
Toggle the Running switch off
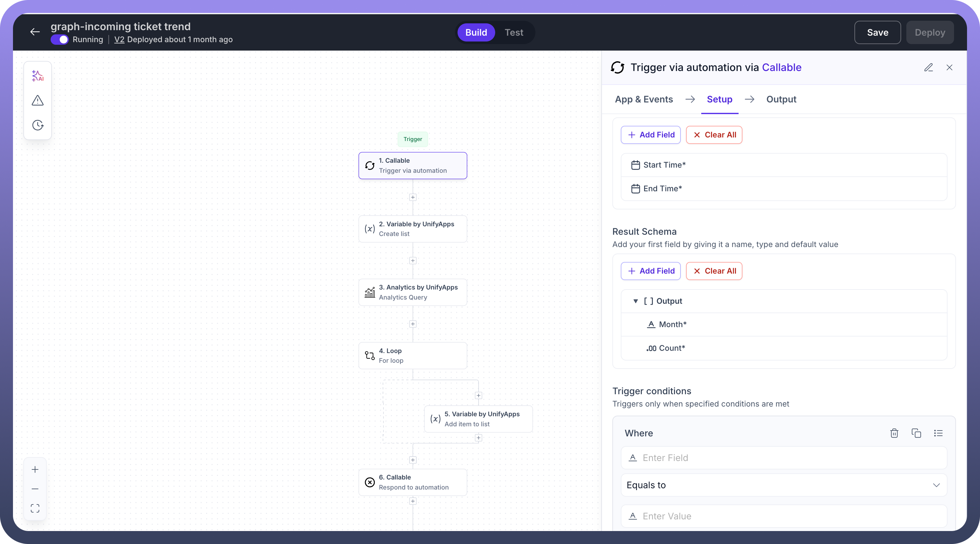tap(59, 40)
